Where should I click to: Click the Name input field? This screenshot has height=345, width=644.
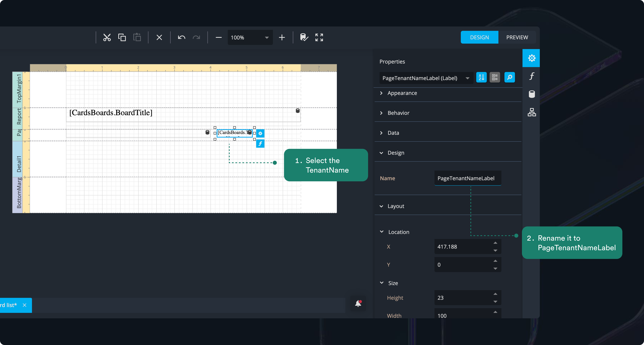[468, 178]
